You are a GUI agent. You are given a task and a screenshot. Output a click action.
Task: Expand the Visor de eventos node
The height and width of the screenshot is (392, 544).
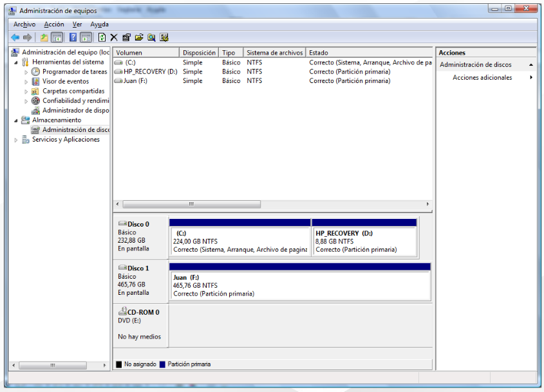point(26,82)
